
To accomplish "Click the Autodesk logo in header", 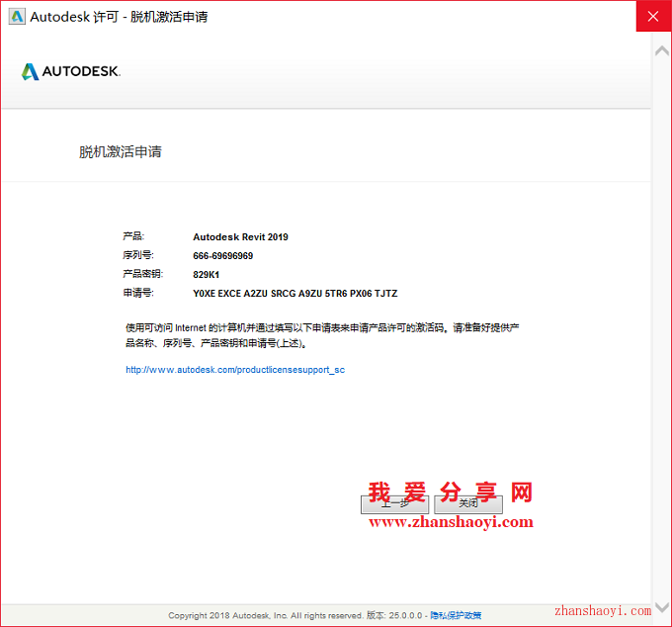I will [71, 71].
